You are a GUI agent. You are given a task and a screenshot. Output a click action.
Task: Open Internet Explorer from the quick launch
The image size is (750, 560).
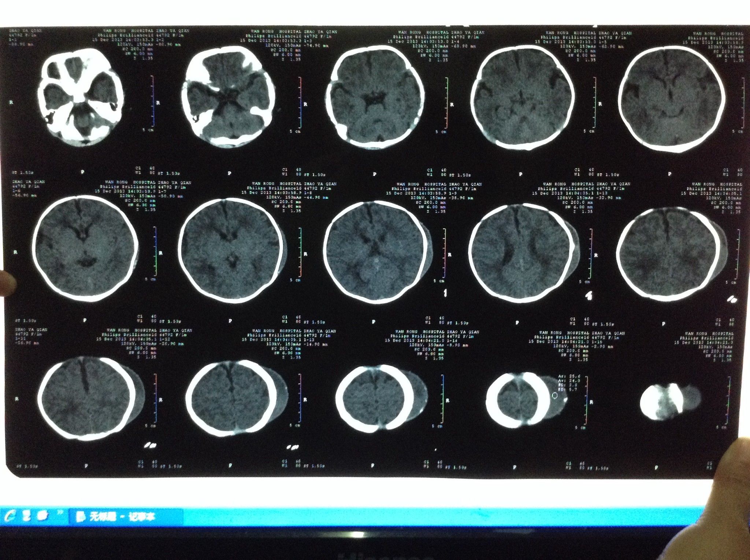(10, 516)
